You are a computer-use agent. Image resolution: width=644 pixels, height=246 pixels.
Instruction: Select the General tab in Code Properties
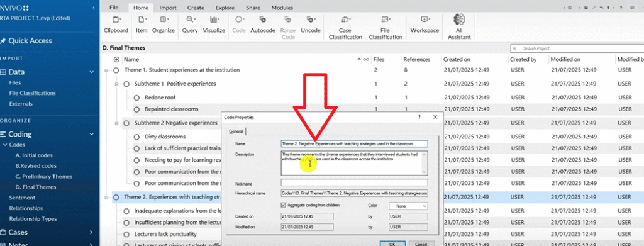(236, 131)
